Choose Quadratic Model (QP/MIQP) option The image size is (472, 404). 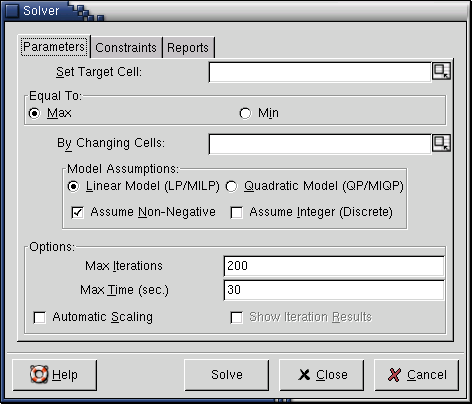(x=231, y=186)
